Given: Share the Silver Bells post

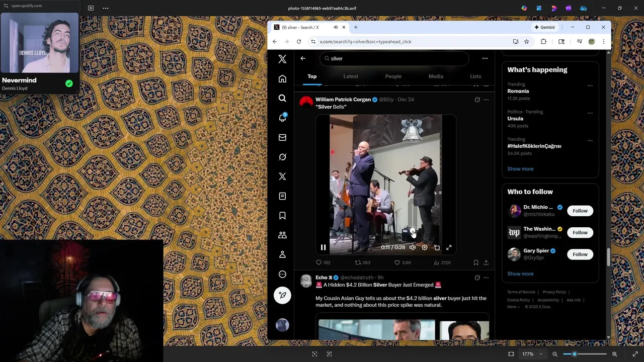Looking at the screenshot, I should pos(486,262).
